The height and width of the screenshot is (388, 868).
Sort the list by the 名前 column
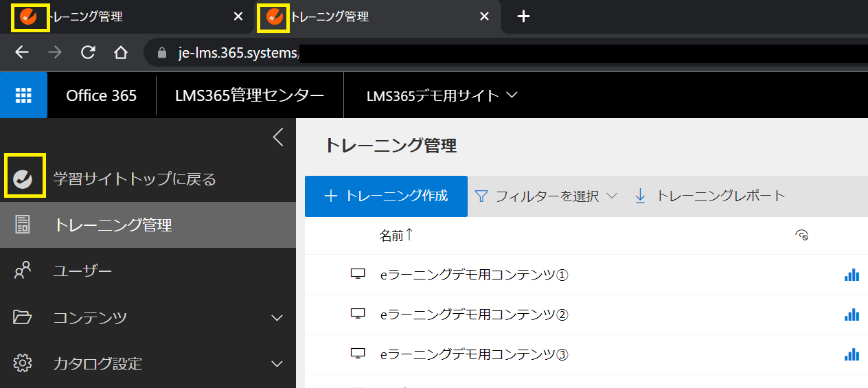coord(396,236)
